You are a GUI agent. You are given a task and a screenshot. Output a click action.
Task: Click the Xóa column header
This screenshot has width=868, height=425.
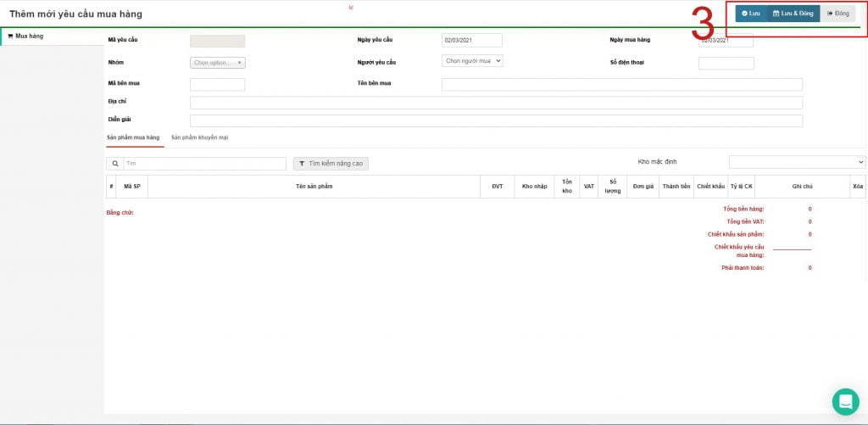point(858,187)
